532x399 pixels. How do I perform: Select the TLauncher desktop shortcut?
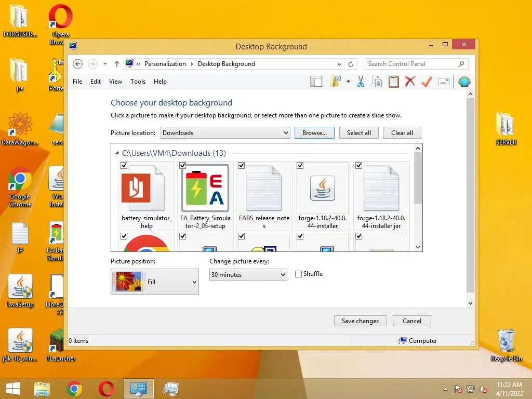tap(61, 345)
